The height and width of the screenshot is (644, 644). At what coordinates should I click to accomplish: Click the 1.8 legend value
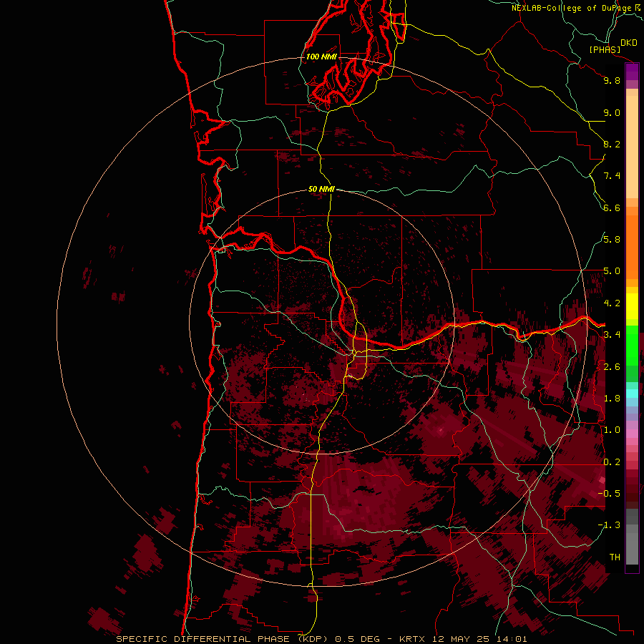[612, 399]
